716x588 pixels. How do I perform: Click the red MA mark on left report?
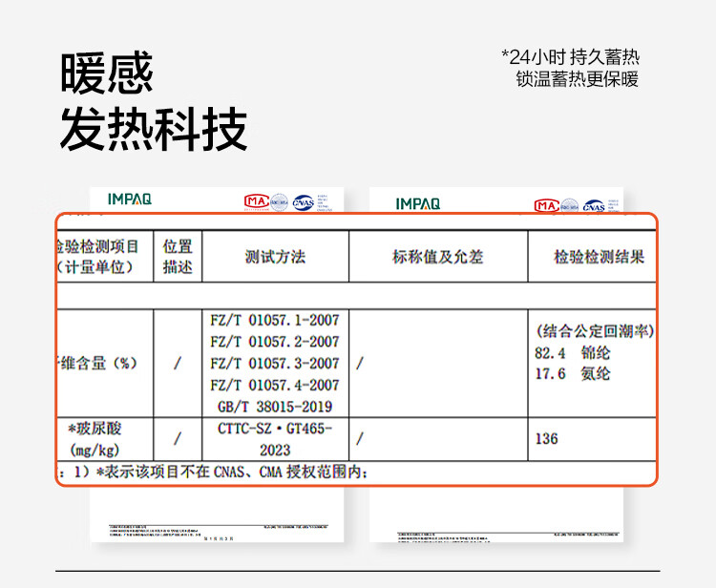click(x=256, y=200)
